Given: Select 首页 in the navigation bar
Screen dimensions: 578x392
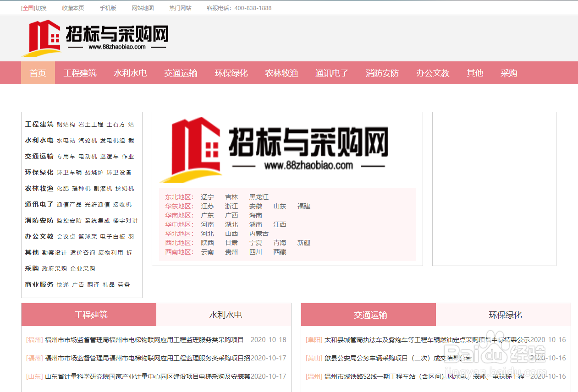Looking at the screenshot, I should point(38,73).
